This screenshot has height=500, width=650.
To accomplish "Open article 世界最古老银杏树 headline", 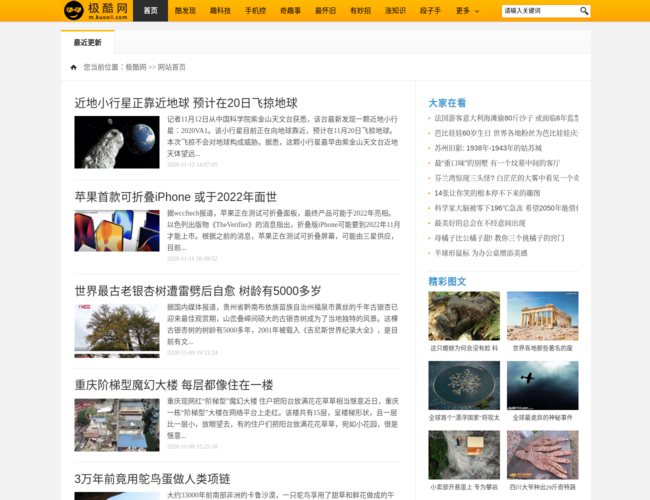I will click(198, 291).
